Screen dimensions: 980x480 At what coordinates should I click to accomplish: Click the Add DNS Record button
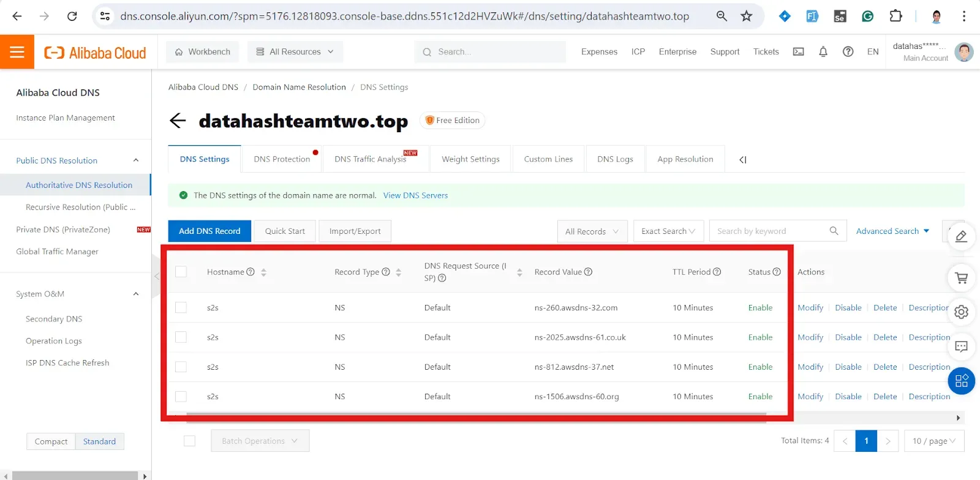pyautogui.click(x=209, y=231)
